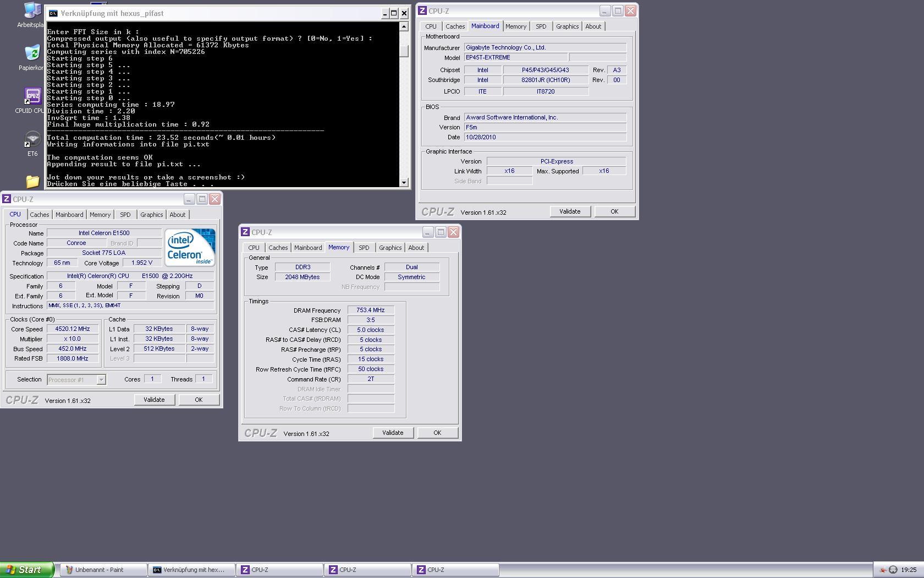924x578 pixels.
Task: Select the Intel Celeron E1500 name field
Action: pos(104,233)
